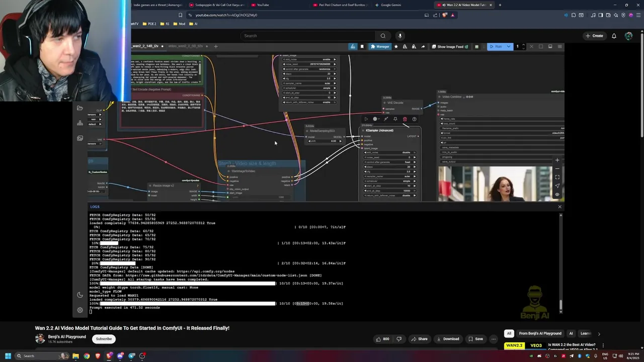Toggle Show Image Feed
This screenshot has width=644, height=362.
(x=450, y=47)
